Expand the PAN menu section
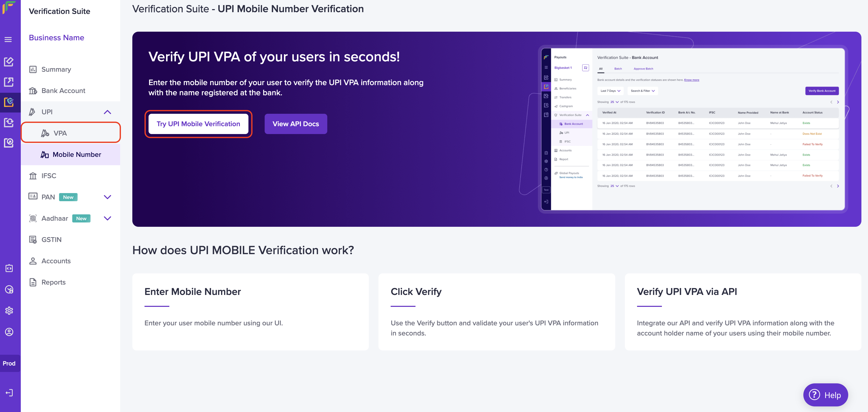 pyautogui.click(x=108, y=196)
